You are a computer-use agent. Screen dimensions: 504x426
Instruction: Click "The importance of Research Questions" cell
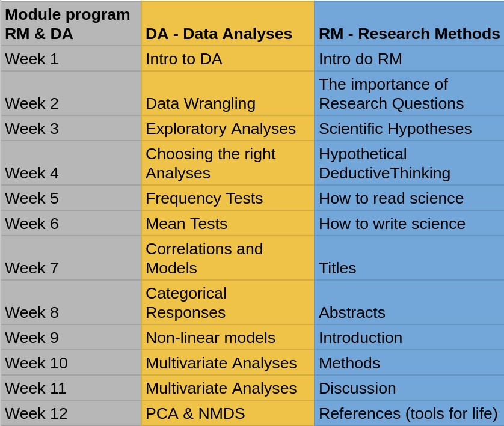409,94
